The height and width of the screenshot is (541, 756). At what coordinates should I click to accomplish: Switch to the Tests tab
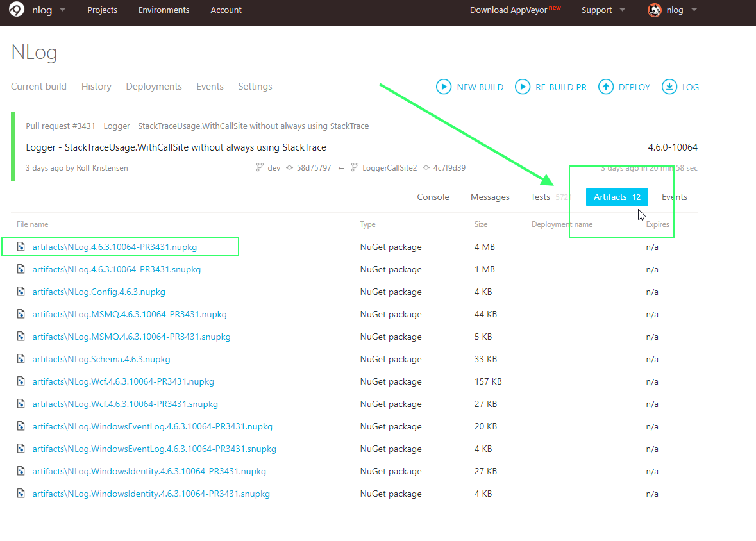point(541,197)
